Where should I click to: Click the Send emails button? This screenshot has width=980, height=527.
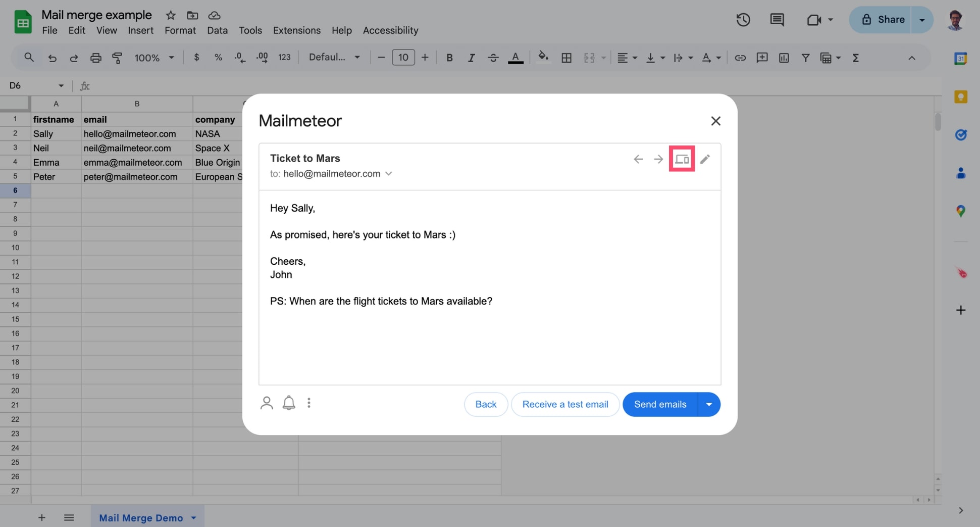click(x=660, y=404)
